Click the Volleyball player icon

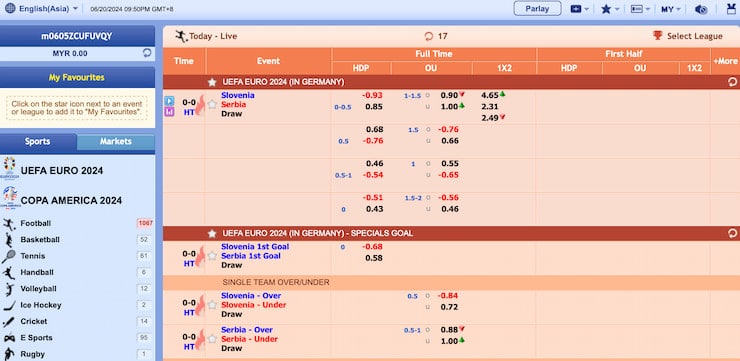(x=8, y=289)
